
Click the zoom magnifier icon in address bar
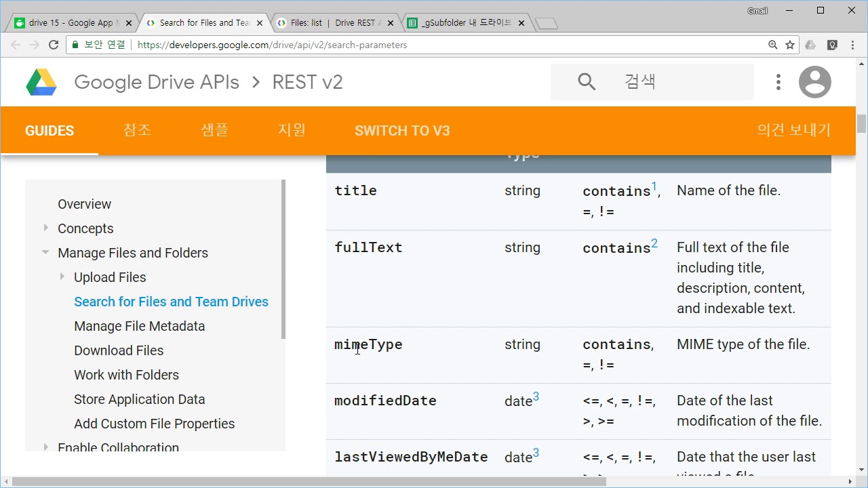[772, 45]
